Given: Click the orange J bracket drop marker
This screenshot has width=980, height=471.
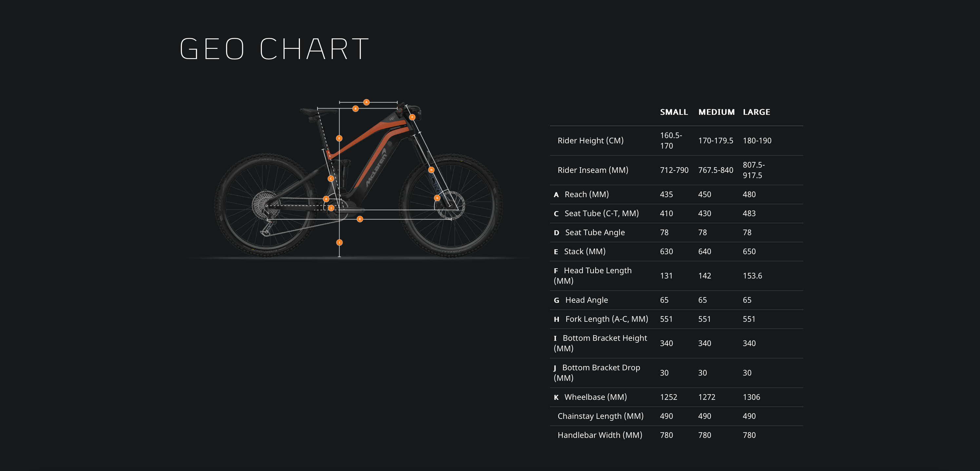Looking at the screenshot, I should pos(331,208).
